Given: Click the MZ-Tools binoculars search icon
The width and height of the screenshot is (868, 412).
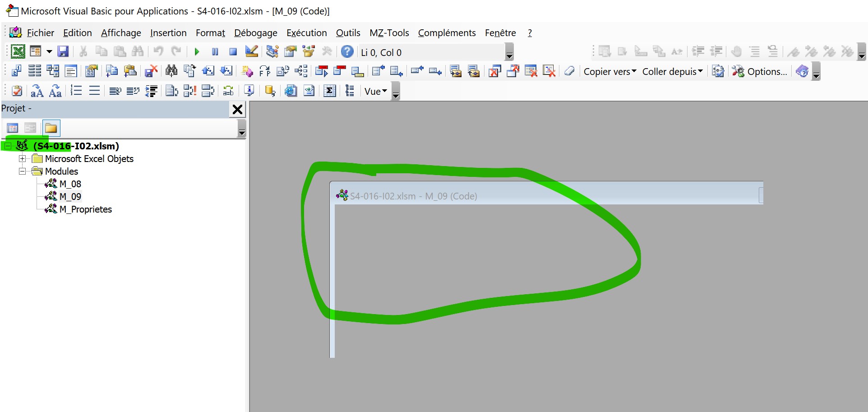Looking at the screenshot, I should click(171, 71).
